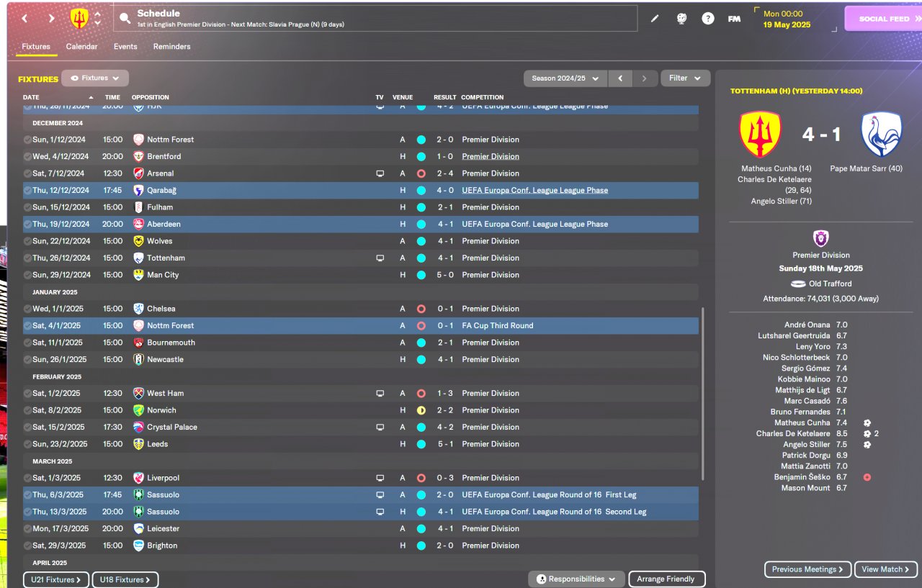Open U18 Fixtures

(125, 579)
